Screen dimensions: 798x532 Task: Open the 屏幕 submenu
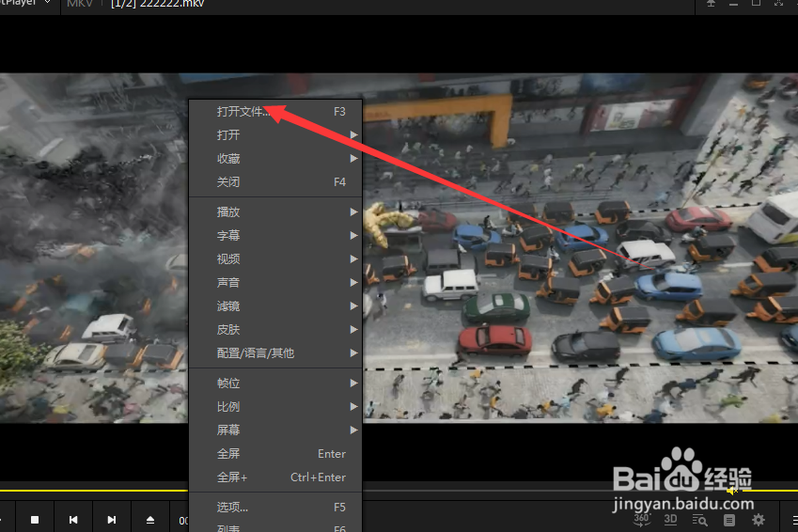(x=274, y=430)
